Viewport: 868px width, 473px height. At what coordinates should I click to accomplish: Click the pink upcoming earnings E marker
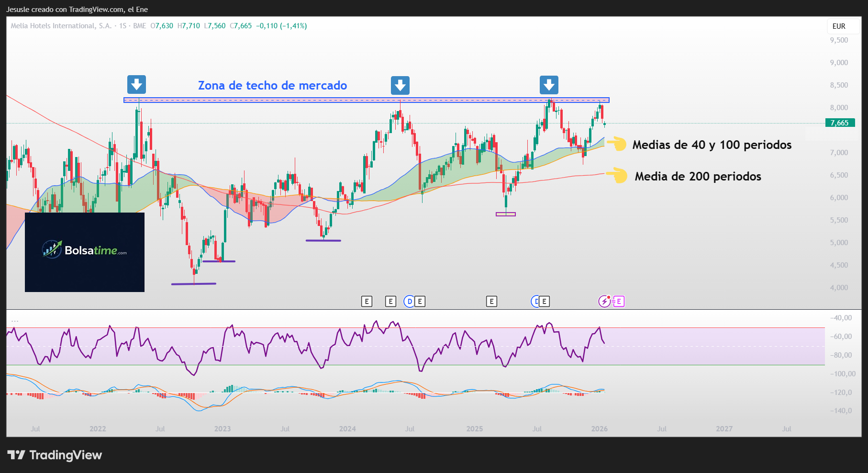click(619, 301)
